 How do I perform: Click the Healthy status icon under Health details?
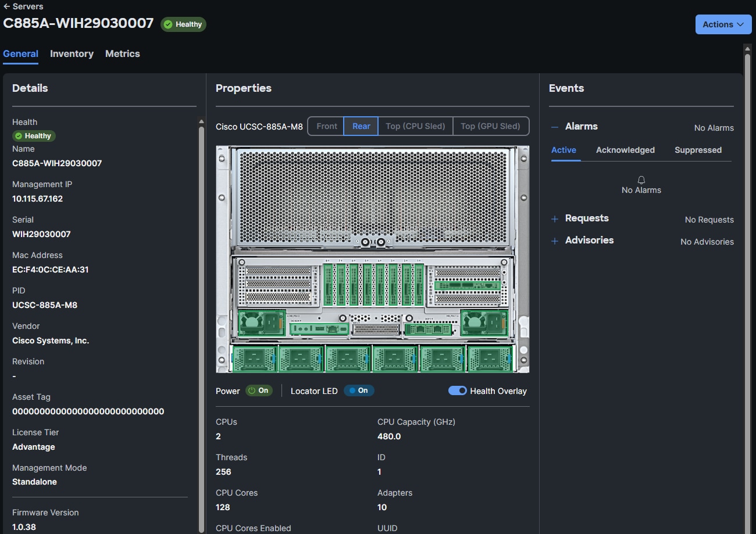18,135
